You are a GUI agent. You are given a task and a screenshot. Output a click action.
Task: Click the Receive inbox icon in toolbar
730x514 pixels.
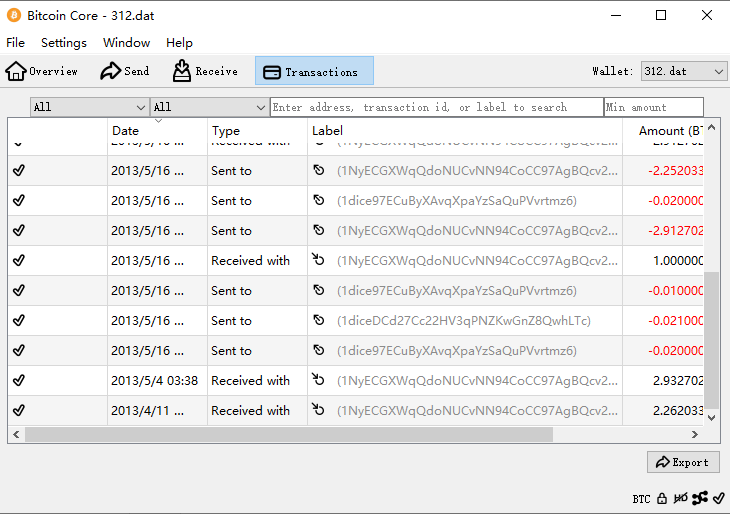(182, 71)
